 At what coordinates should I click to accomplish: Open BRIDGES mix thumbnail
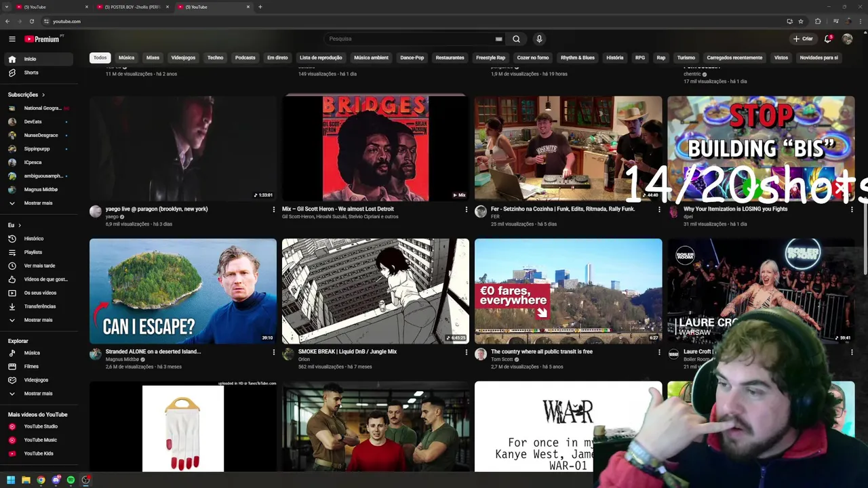pos(376,148)
